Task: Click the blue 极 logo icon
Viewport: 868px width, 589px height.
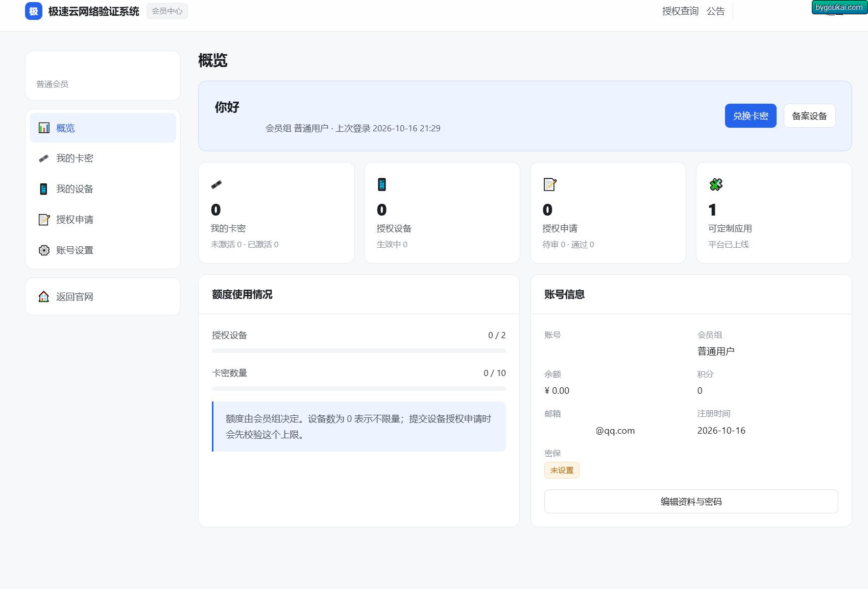Action: 34,11
